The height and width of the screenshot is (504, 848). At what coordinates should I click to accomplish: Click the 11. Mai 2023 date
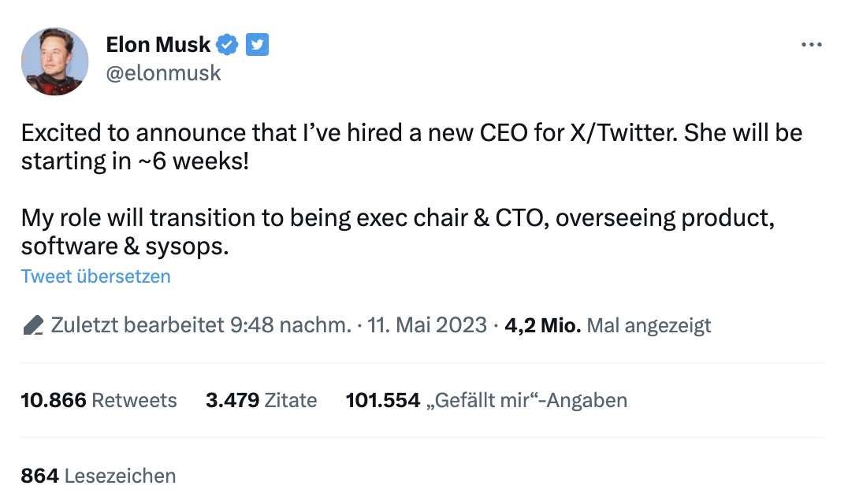coord(427,325)
